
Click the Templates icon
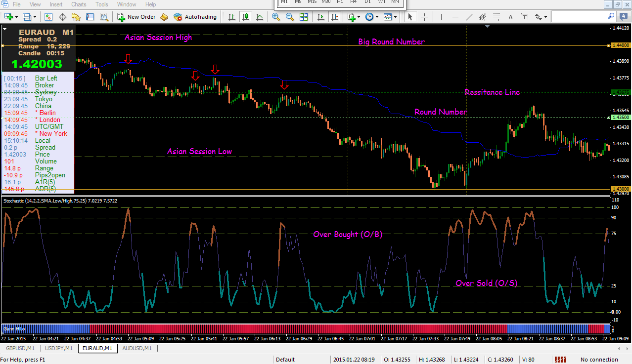click(388, 17)
